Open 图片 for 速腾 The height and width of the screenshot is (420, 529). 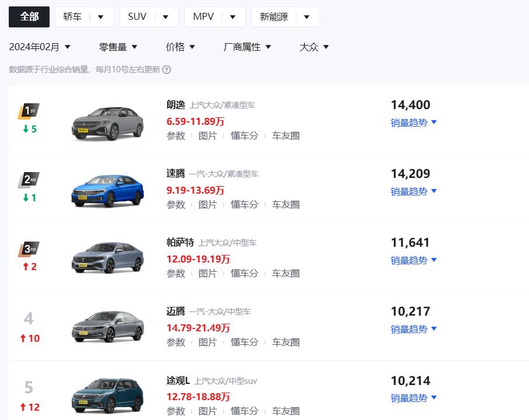[x=208, y=204]
